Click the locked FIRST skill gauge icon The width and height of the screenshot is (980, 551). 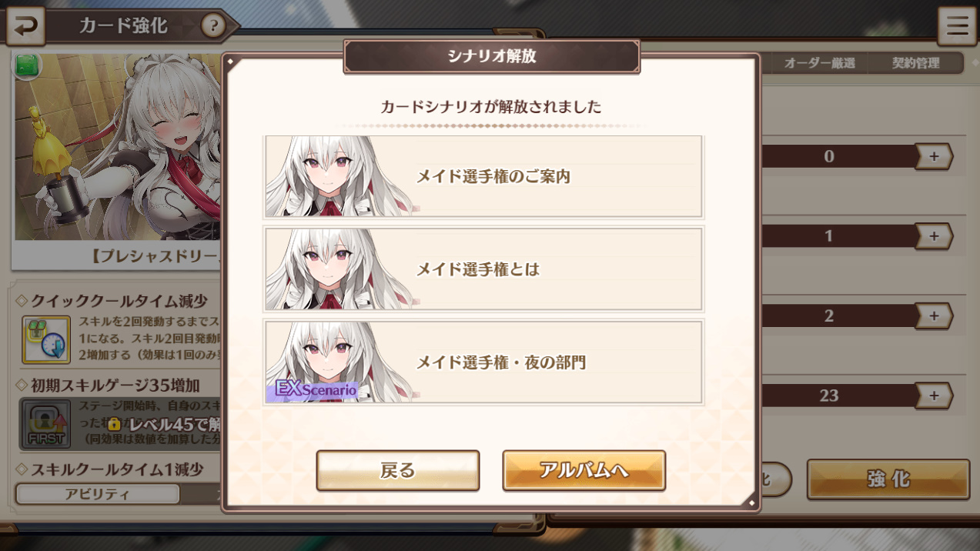pyautogui.click(x=46, y=424)
